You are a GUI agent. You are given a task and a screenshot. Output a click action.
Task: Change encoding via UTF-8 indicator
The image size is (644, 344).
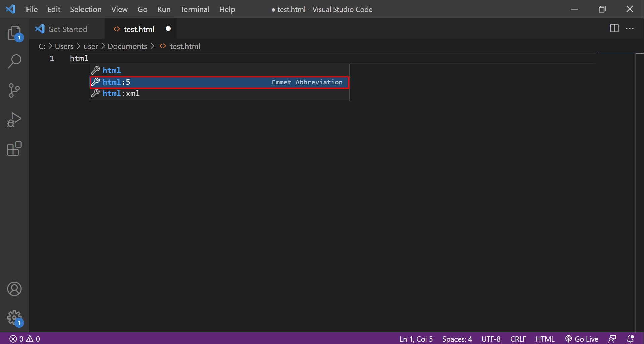pos(491,339)
